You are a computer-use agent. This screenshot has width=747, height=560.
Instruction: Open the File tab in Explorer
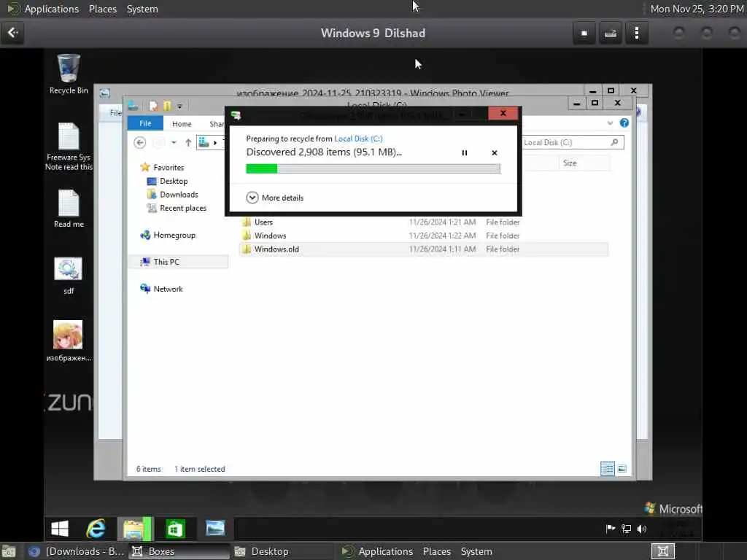pyautogui.click(x=145, y=123)
